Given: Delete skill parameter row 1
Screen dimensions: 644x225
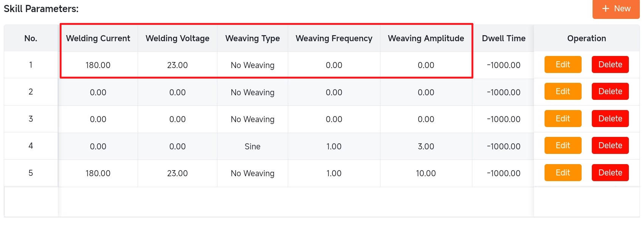Looking at the screenshot, I should coord(610,65).
